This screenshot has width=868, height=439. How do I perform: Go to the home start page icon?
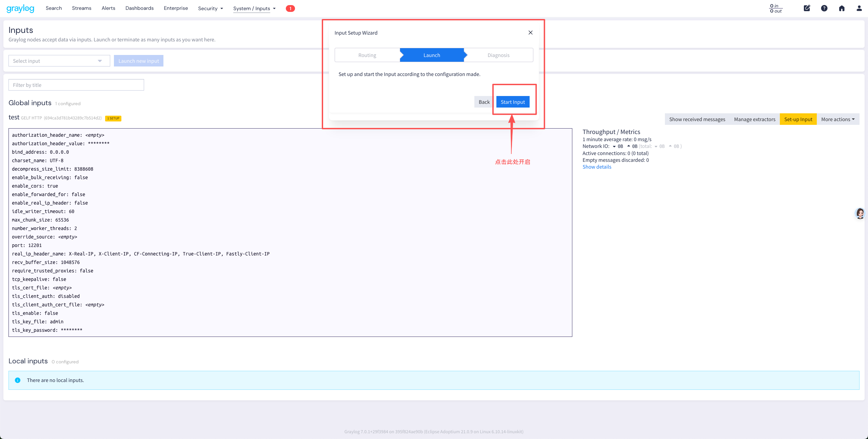click(x=842, y=8)
